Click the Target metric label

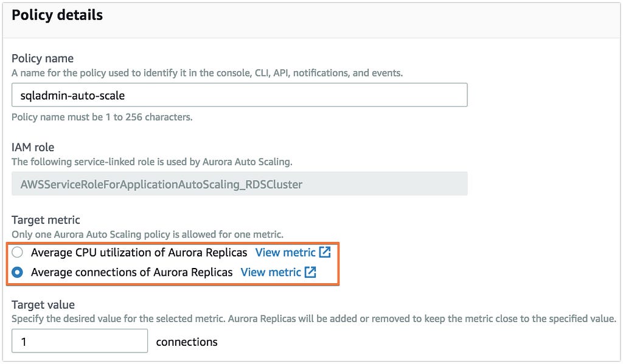pyautogui.click(x=46, y=220)
